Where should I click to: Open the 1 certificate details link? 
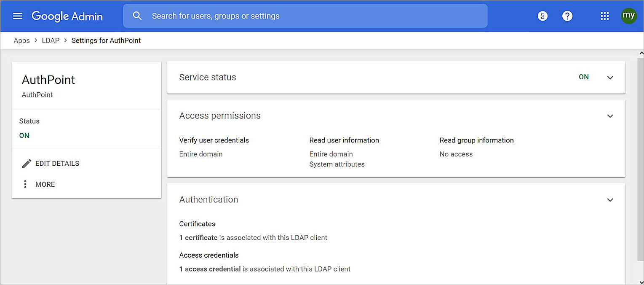pyautogui.click(x=198, y=237)
